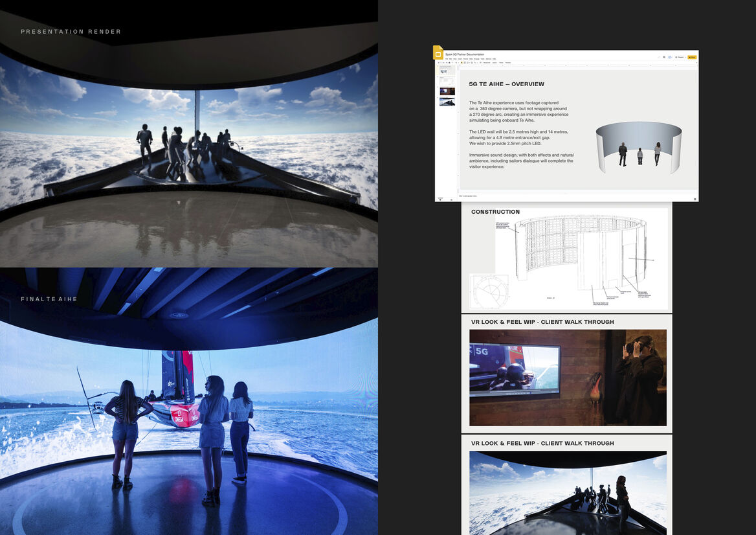The width and height of the screenshot is (756, 535).
Task: Click the explore icon at slide bottom-right
Action: click(x=695, y=199)
